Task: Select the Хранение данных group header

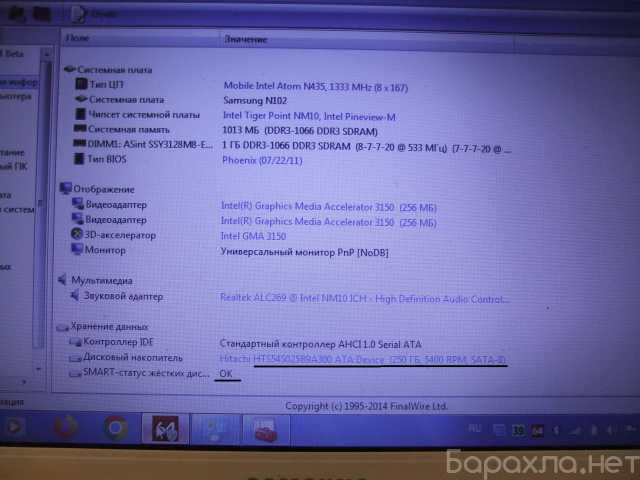Action: [x=109, y=327]
